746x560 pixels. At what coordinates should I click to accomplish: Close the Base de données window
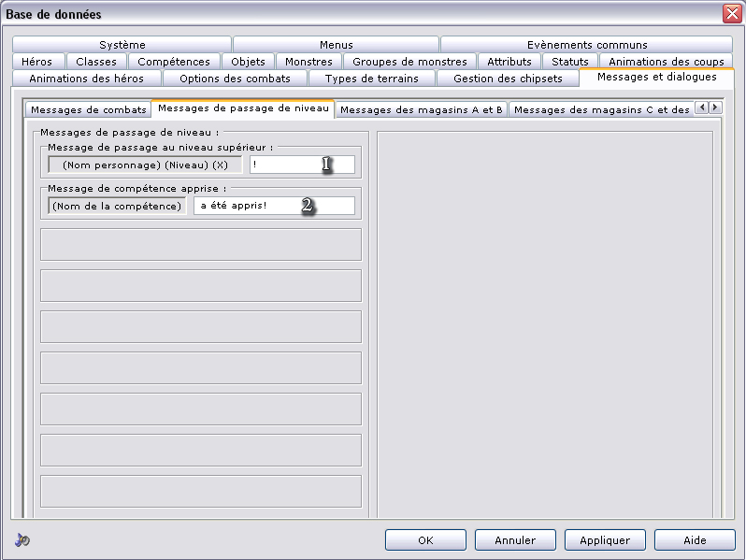[731, 14]
